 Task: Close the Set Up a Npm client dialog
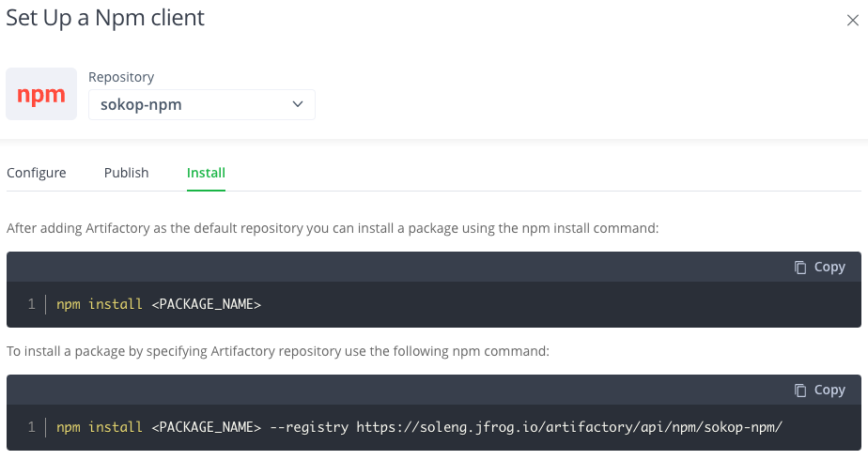coord(853,21)
